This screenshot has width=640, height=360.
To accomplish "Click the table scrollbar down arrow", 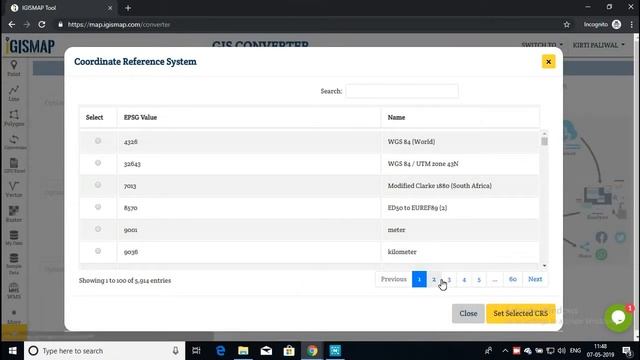I will pos(544,266).
